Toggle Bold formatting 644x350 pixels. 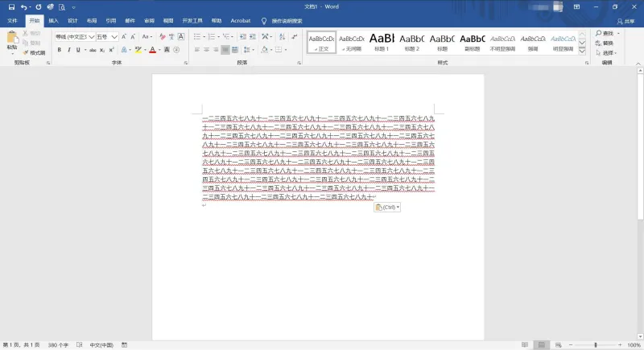(x=59, y=50)
